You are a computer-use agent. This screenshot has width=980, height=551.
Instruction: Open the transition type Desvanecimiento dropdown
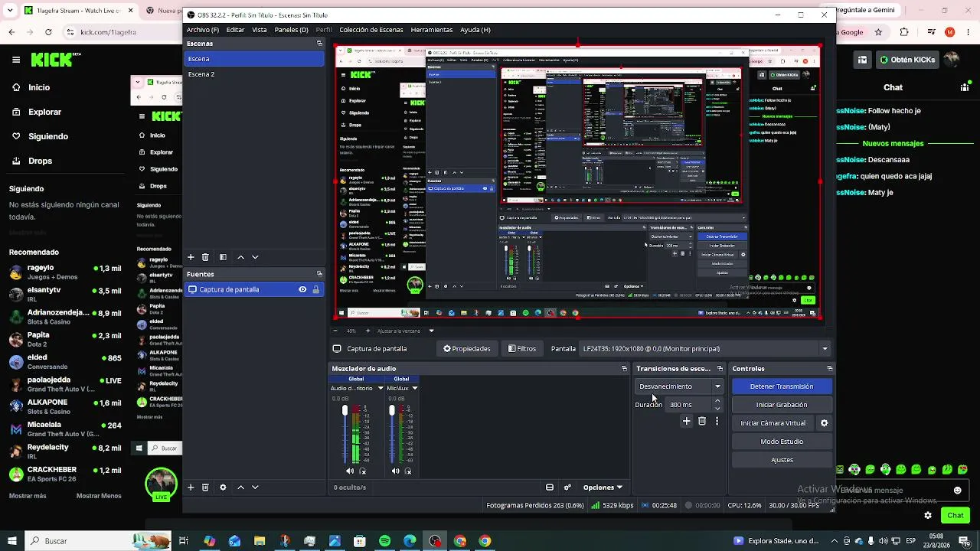click(x=680, y=386)
